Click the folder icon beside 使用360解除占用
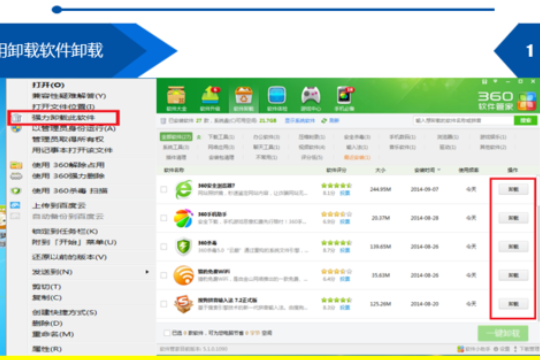Screen dimensions: 540x360 coord(16,165)
